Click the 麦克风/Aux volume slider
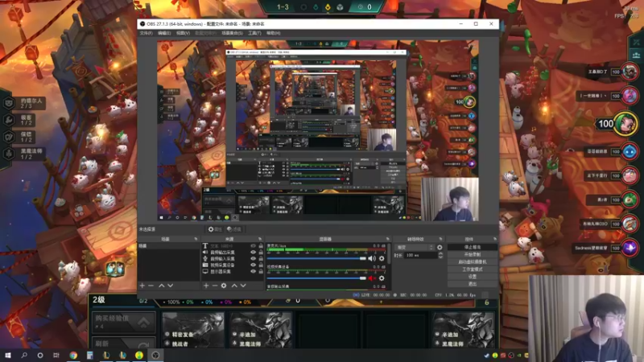 pos(316,258)
